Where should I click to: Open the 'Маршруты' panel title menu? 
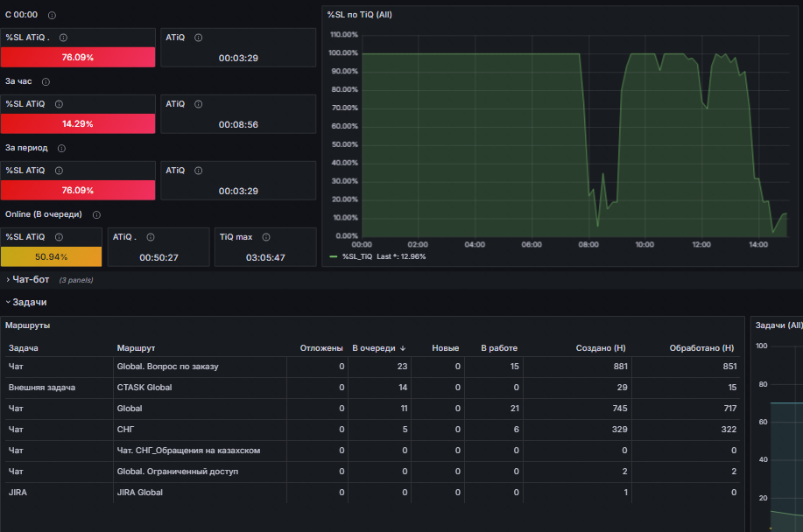pyautogui.click(x=28, y=325)
